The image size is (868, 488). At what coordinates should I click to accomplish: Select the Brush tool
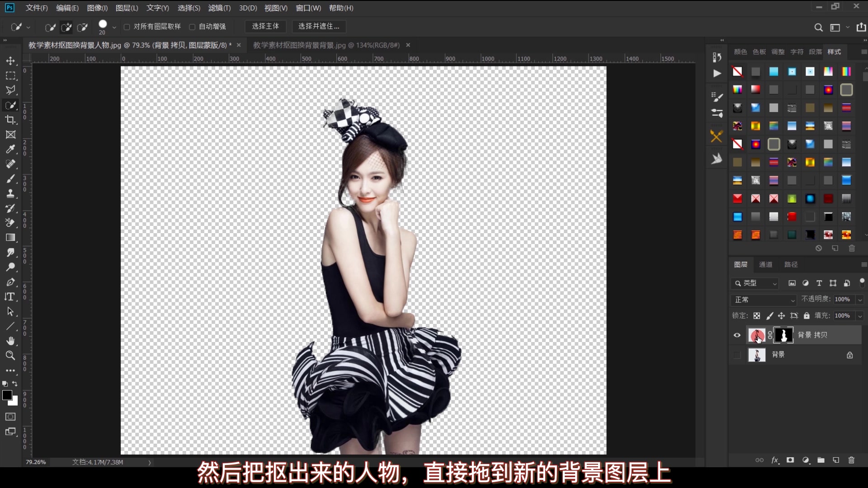10,179
